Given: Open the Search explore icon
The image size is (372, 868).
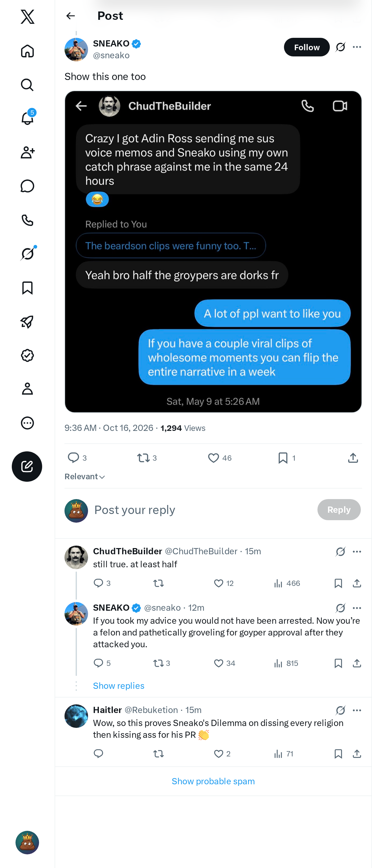Looking at the screenshot, I should [x=27, y=85].
